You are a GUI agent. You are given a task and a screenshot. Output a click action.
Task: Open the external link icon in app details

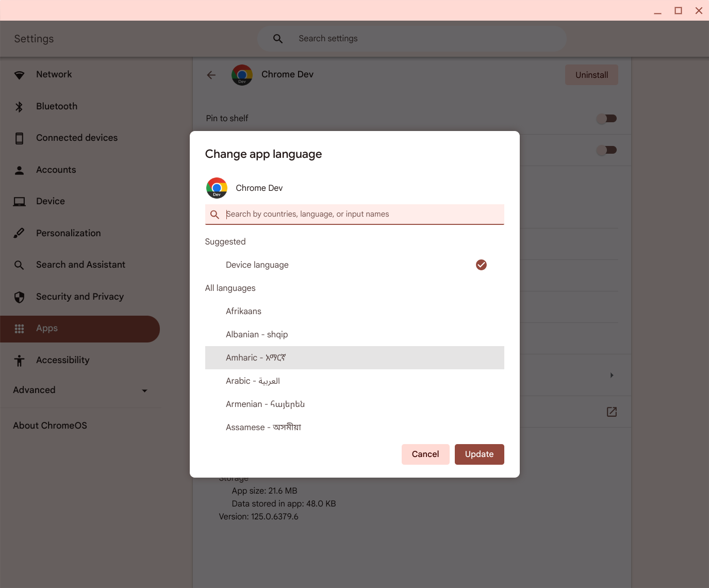coord(612,412)
